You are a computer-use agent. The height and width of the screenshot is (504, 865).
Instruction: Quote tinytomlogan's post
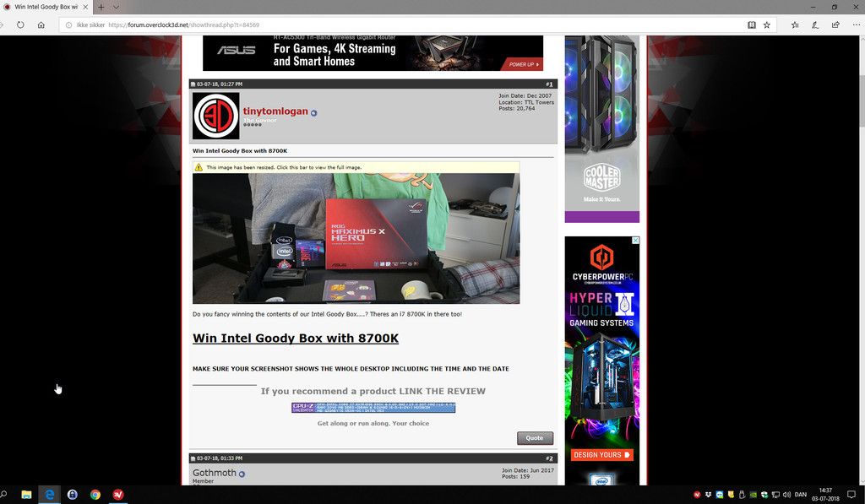[x=535, y=438]
